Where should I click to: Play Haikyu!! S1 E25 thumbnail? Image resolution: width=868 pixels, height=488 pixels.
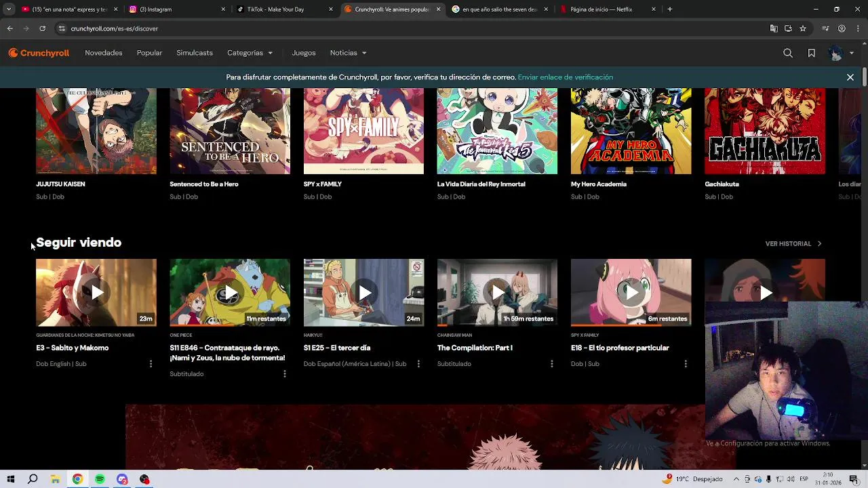[x=363, y=292]
